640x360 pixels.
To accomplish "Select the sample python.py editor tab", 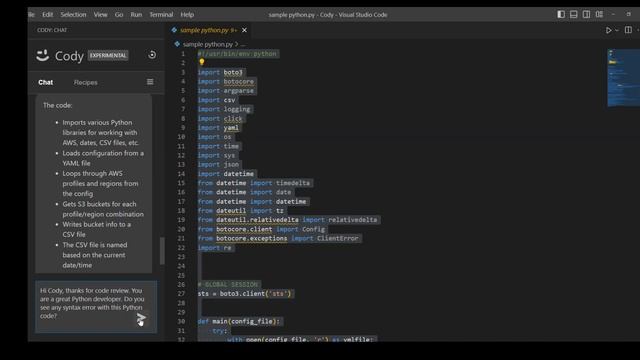I will tap(209, 30).
